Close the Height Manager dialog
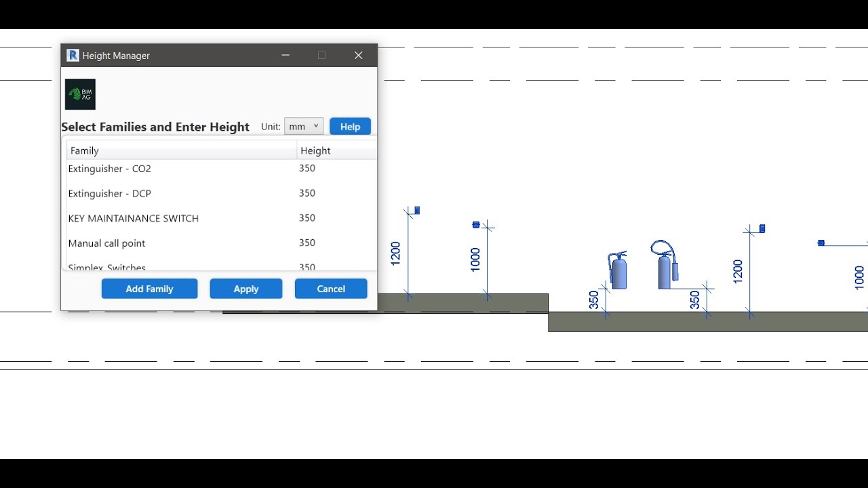Screen dimensions: 868x488 [x=359, y=56]
